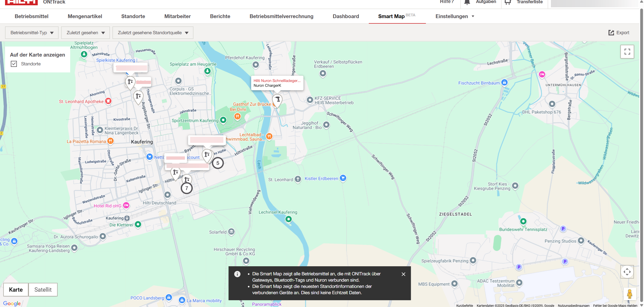Close the Smart Map info banner

(404, 274)
